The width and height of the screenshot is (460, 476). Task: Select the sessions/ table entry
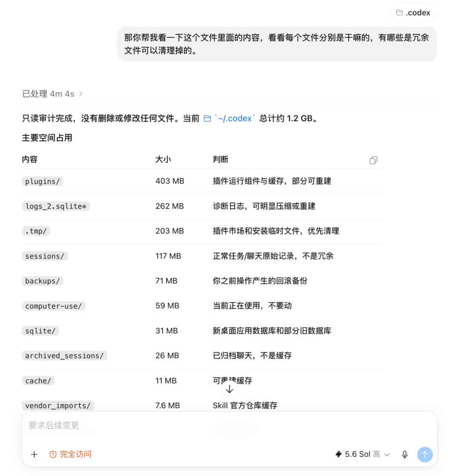[x=45, y=256]
